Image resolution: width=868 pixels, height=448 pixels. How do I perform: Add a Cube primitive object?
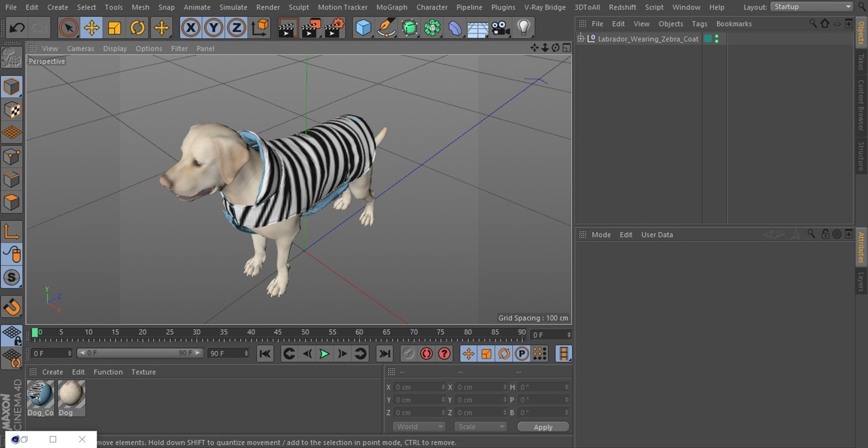click(x=363, y=28)
